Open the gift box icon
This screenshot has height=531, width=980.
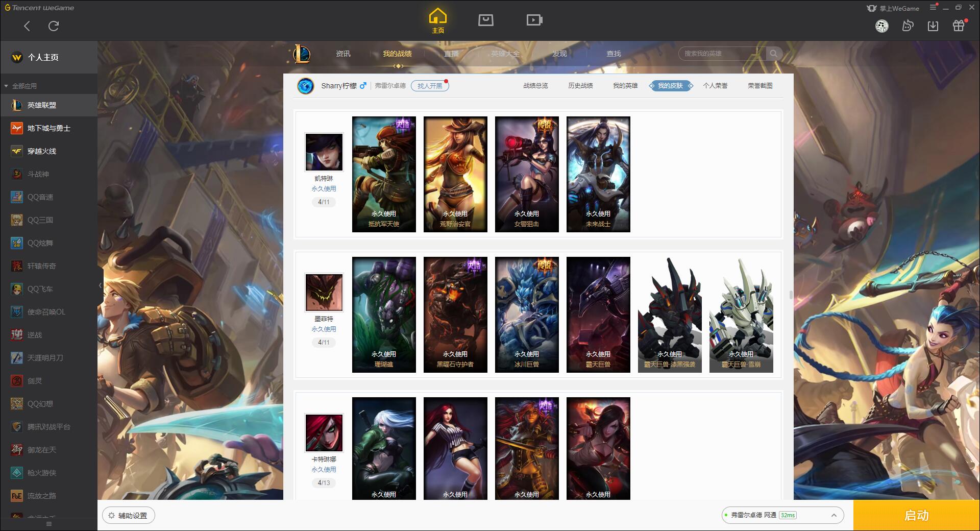coord(959,26)
